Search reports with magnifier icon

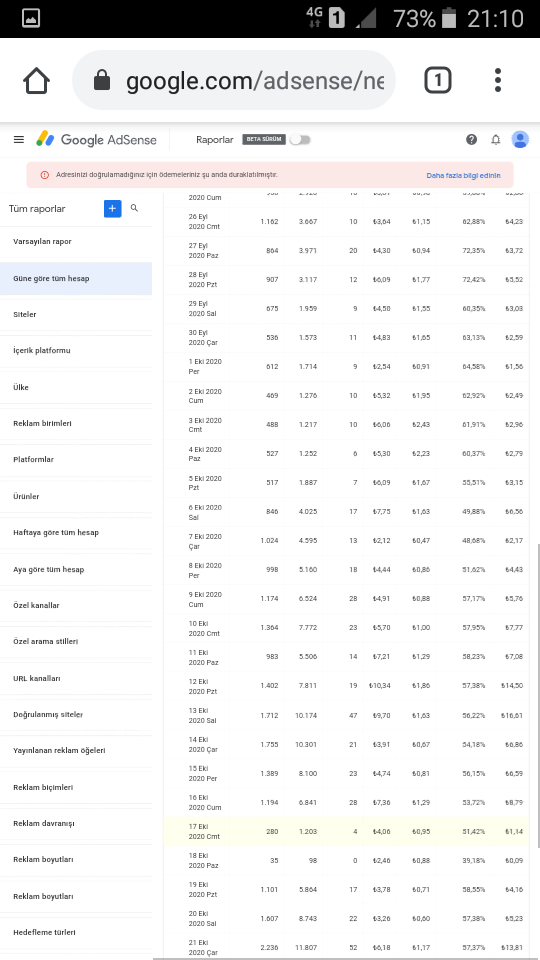134,208
